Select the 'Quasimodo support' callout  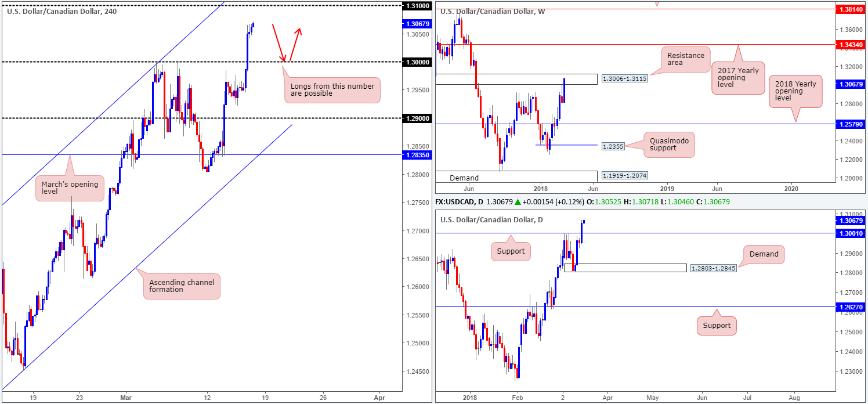click(669, 145)
